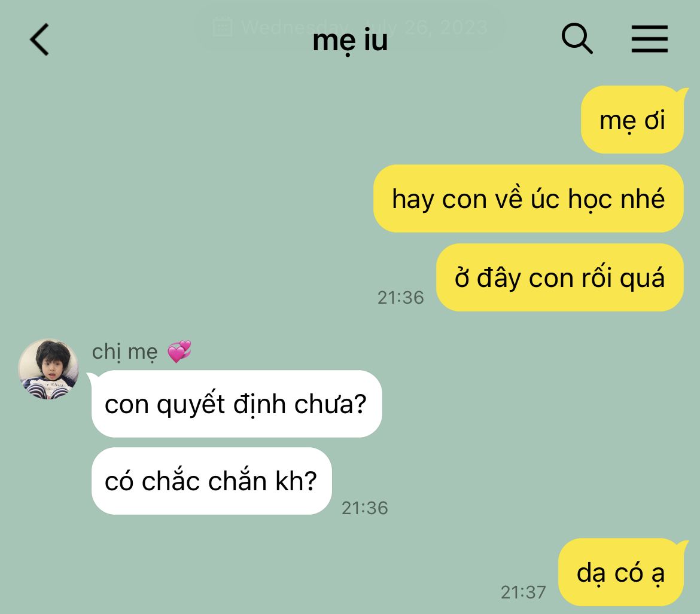The image size is (700, 614).
Task: Open the chat search magnifier icon
Action: (577, 39)
